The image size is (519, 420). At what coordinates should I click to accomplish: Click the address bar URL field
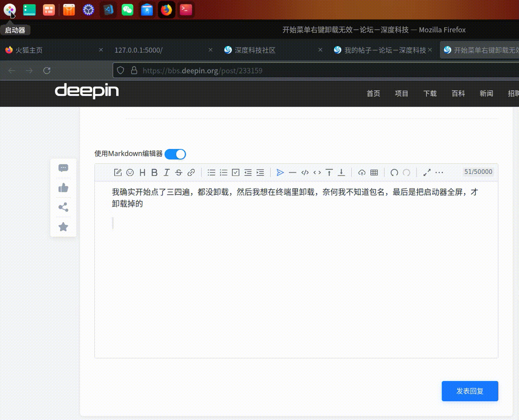click(x=203, y=71)
